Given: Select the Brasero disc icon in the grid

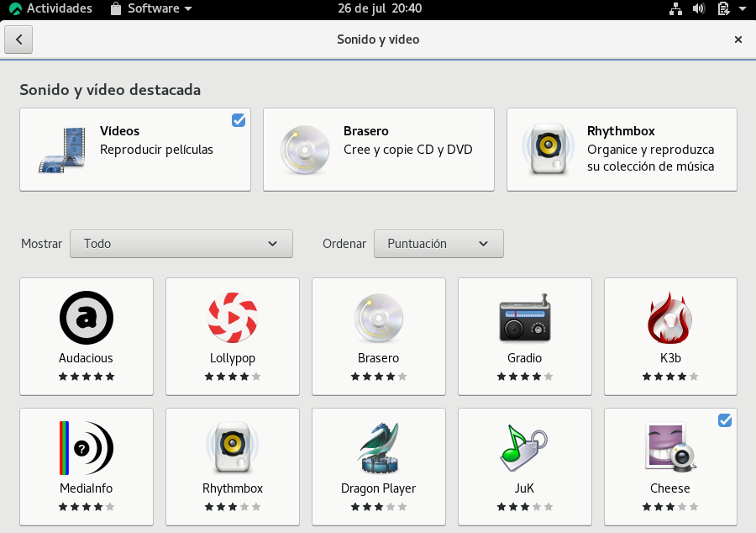Looking at the screenshot, I should (x=379, y=318).
